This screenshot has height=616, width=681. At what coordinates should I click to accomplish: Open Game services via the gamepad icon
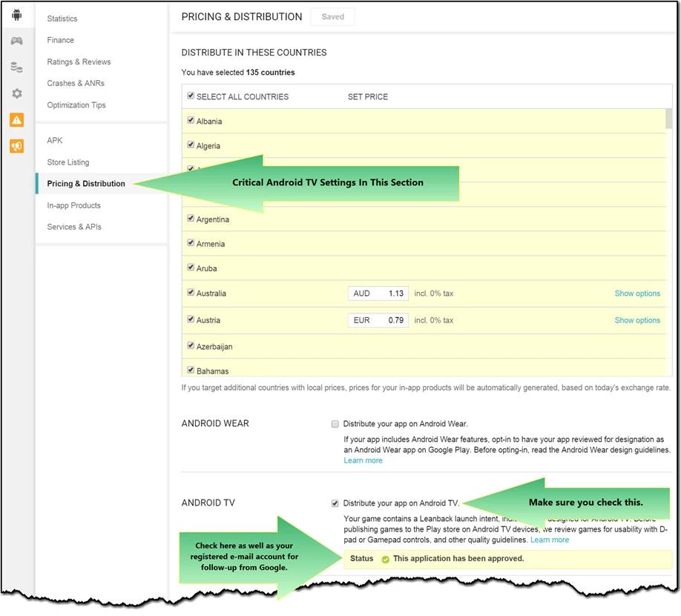coord(17,41)
